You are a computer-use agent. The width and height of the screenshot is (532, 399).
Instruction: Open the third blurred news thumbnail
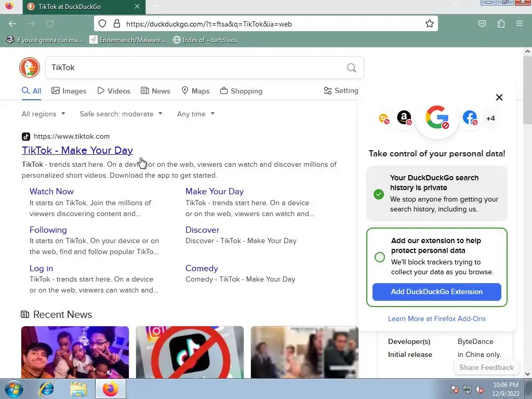(x=304, y=352)
